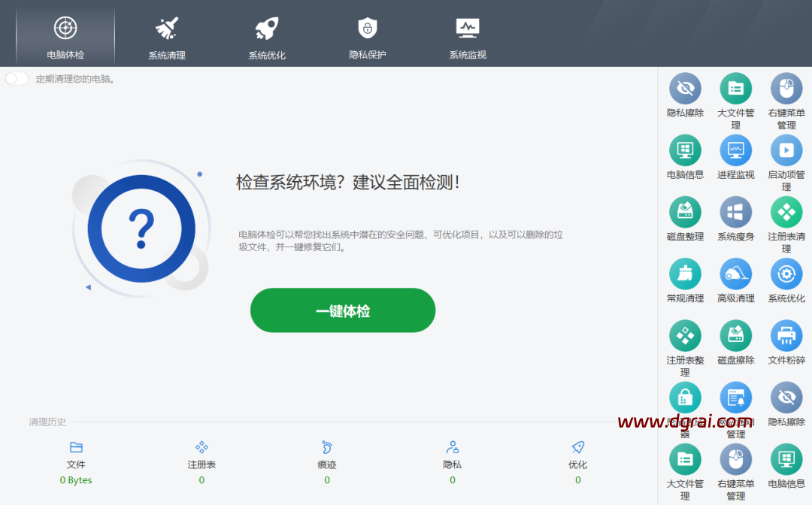Click the 痕迹 footprint icon in 清理历史
The image size is (812, 505).
point(326,447)
